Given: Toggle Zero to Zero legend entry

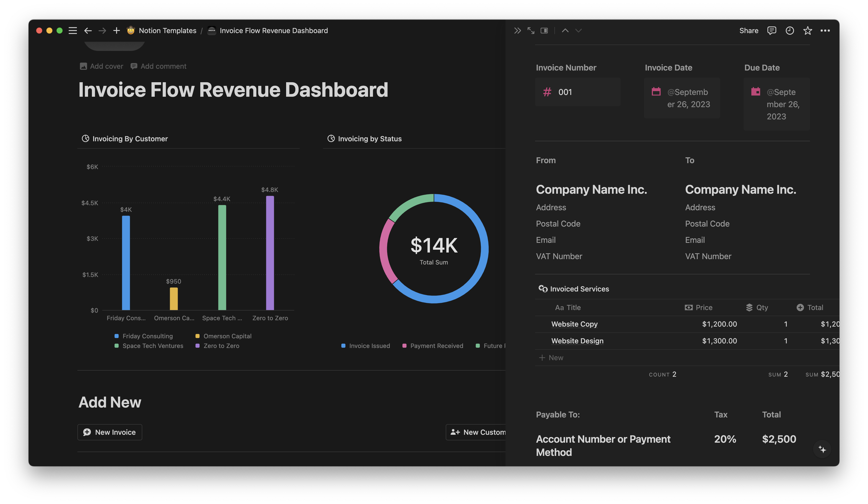Looking at the screenshot, I should point(221,345).
